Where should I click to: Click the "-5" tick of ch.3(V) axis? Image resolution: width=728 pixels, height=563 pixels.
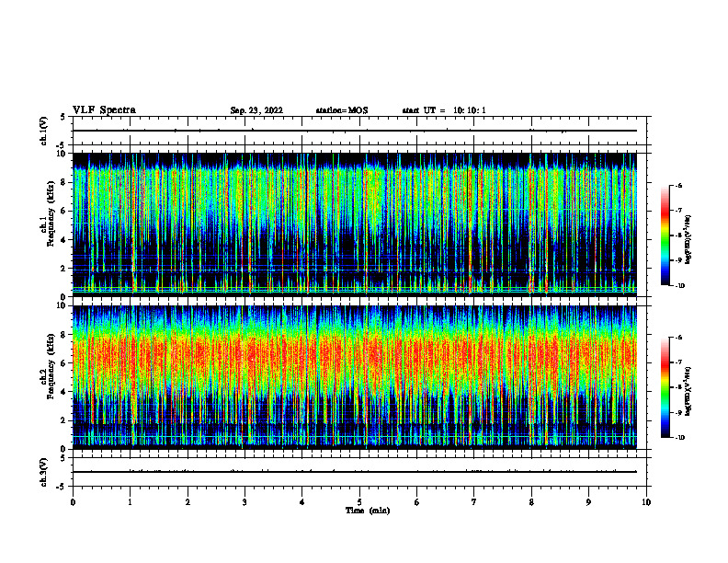(x=62, y=486)
